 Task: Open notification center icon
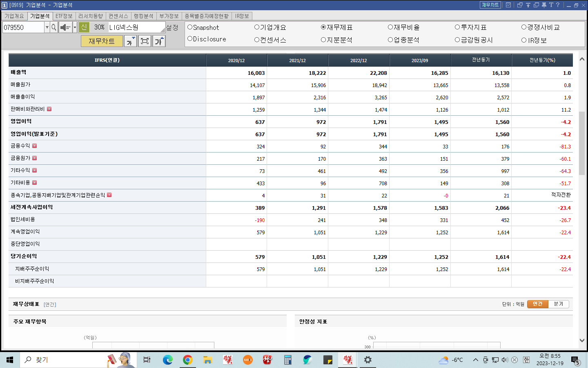[575, 360]
